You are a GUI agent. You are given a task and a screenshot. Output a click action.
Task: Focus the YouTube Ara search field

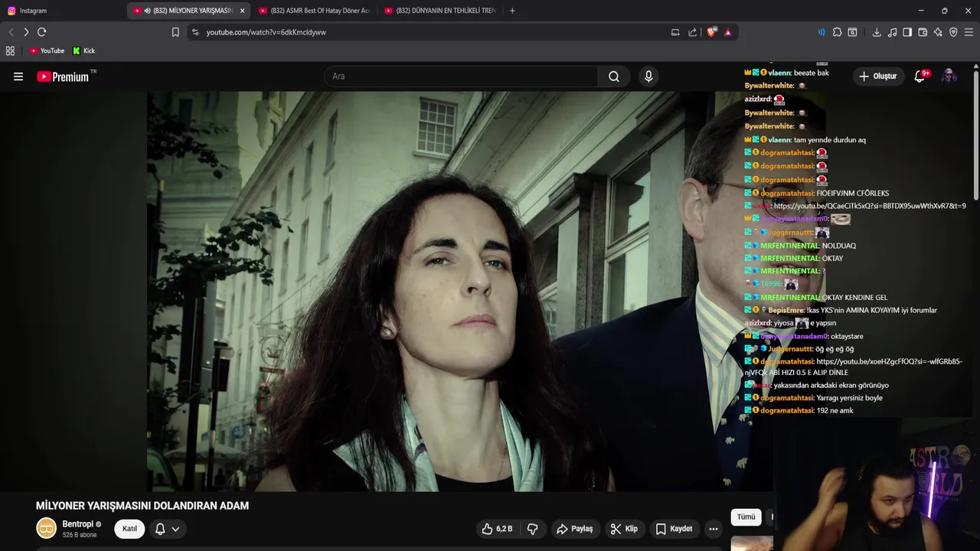461,77
